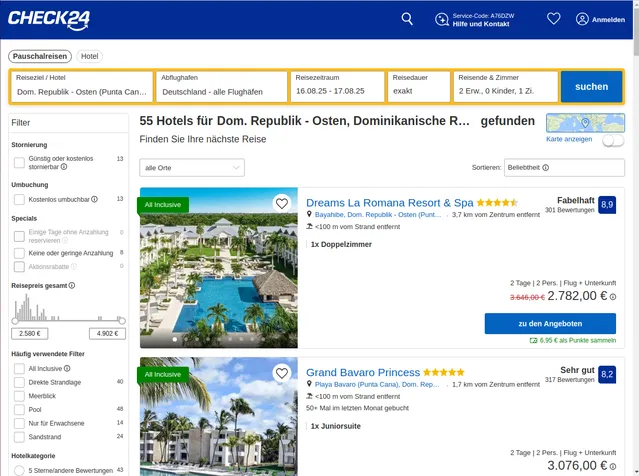Screen dimensions: 639x476
Task: Open the Sortieren Beliebtheit dropdown
Action: 564,167
